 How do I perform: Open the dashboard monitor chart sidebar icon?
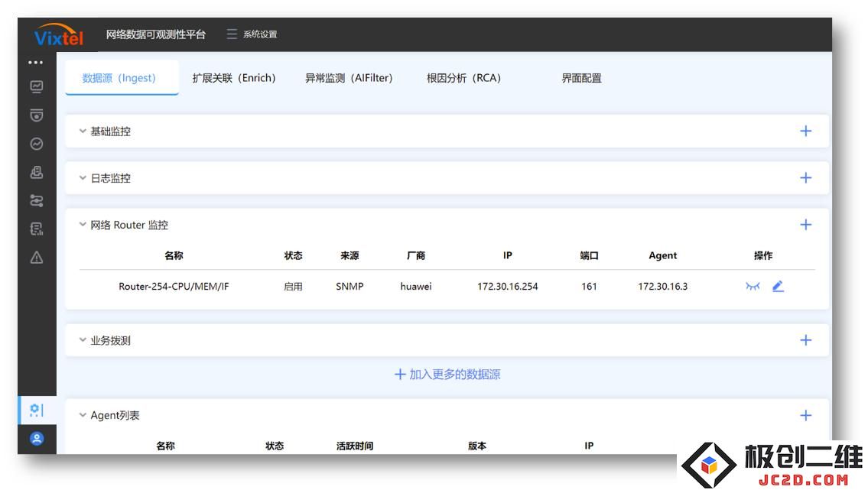point(37,86)
